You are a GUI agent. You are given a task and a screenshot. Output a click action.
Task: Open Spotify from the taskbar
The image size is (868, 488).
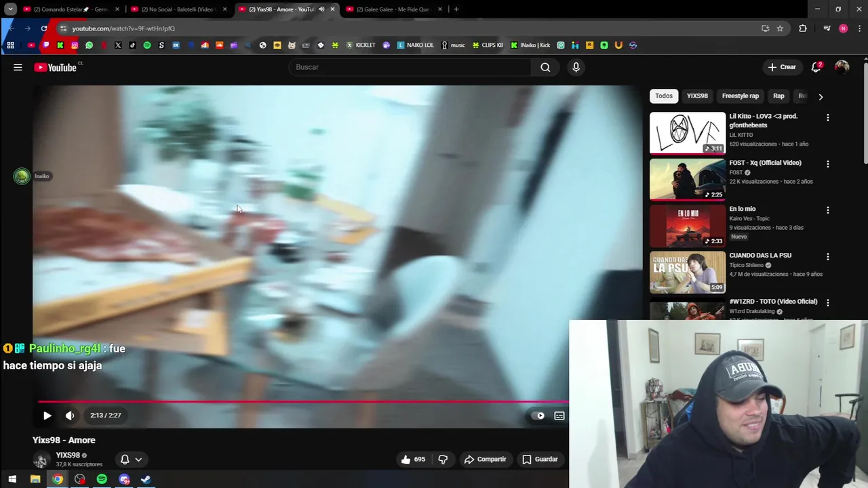(x=102, y=479)
